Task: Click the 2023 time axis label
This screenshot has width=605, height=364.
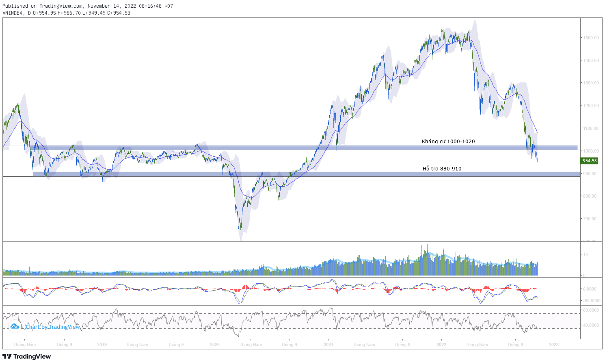Action: 554,345
